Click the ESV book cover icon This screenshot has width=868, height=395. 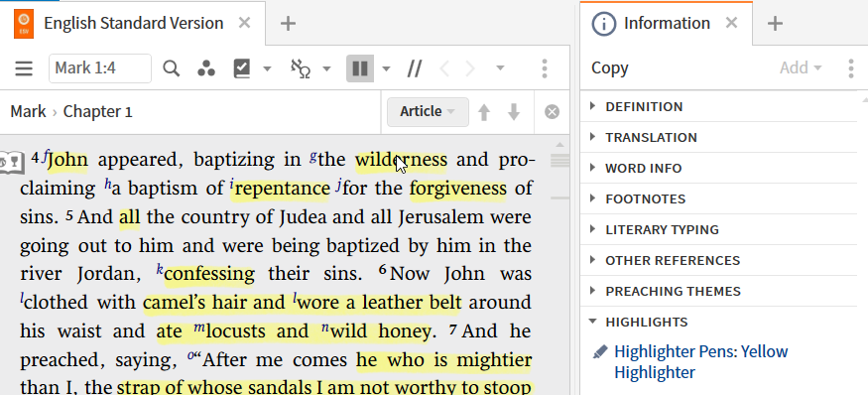[x=24, y=24]
